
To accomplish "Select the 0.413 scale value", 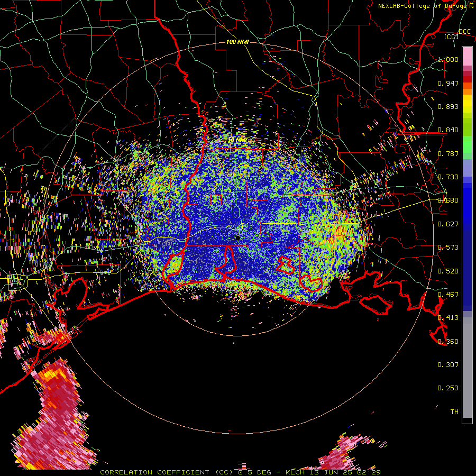I will point(448,318).
